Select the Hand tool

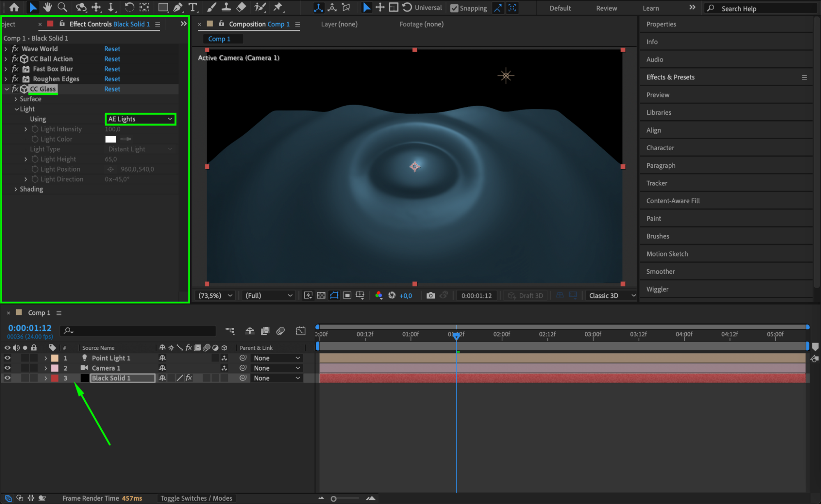(x=48, y=7)
